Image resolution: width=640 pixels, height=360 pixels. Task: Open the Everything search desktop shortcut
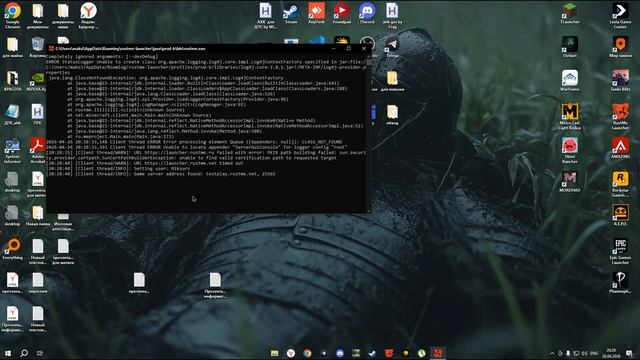[13, 249]
